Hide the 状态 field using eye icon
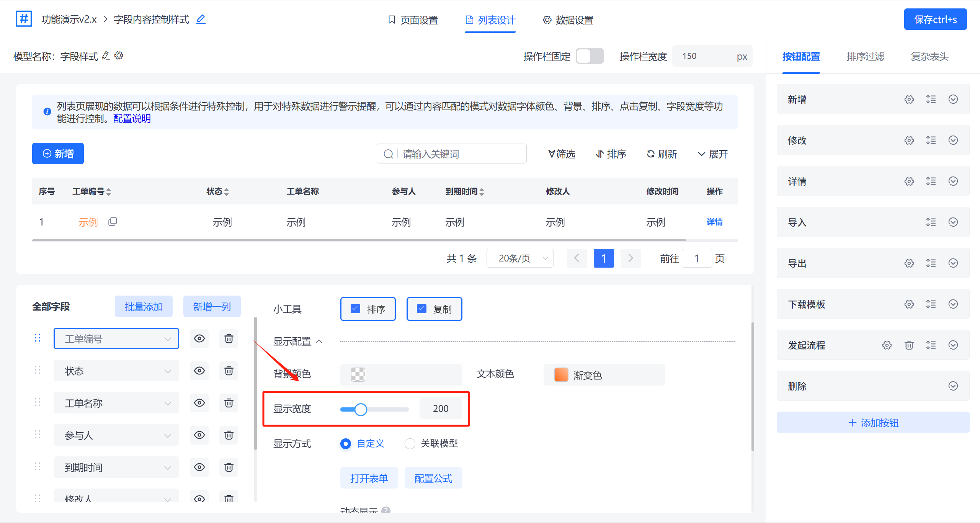Screen dimensions: 980x523 pos(199,371)
